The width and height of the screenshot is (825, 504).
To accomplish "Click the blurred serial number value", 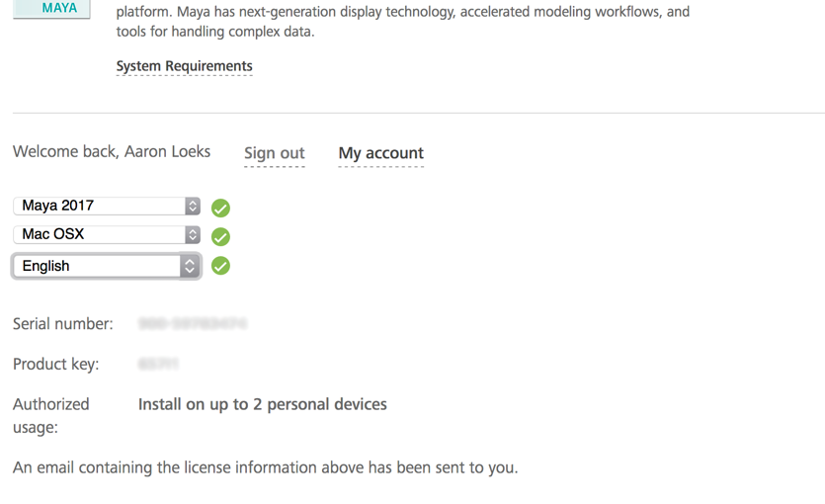I will click(x=193, y=323).
